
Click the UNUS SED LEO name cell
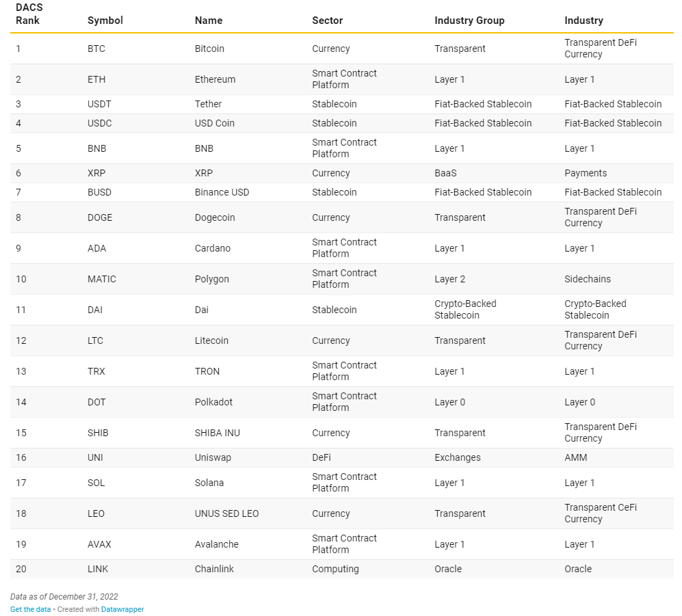(226, 513)
